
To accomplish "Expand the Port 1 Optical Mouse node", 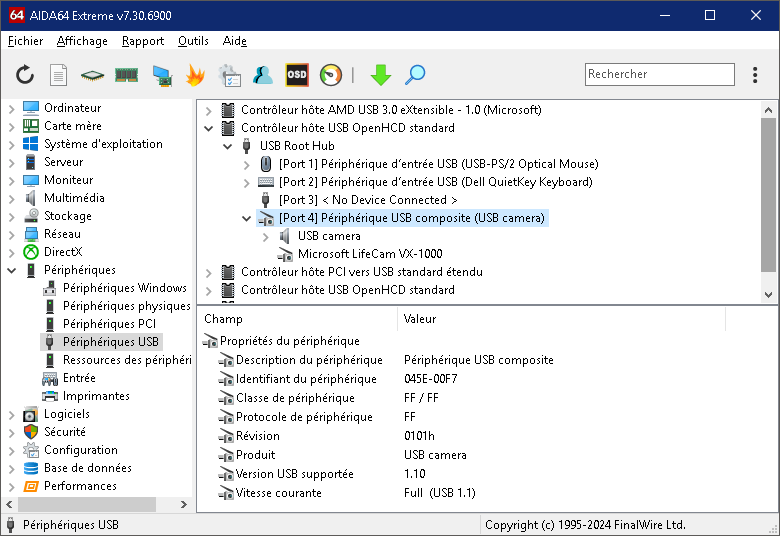I will (x=246, y=164).
